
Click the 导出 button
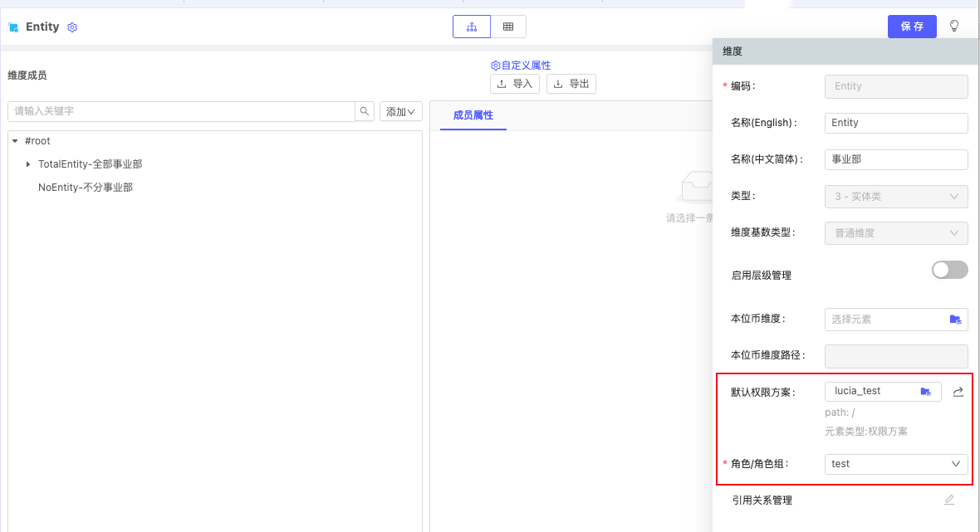[x=571, y=84]
